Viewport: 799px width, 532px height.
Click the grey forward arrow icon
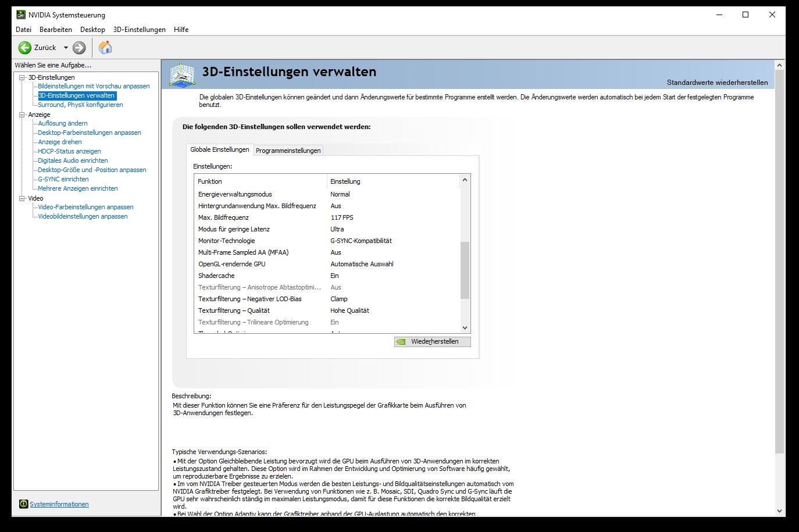click(x=79, y=48)
